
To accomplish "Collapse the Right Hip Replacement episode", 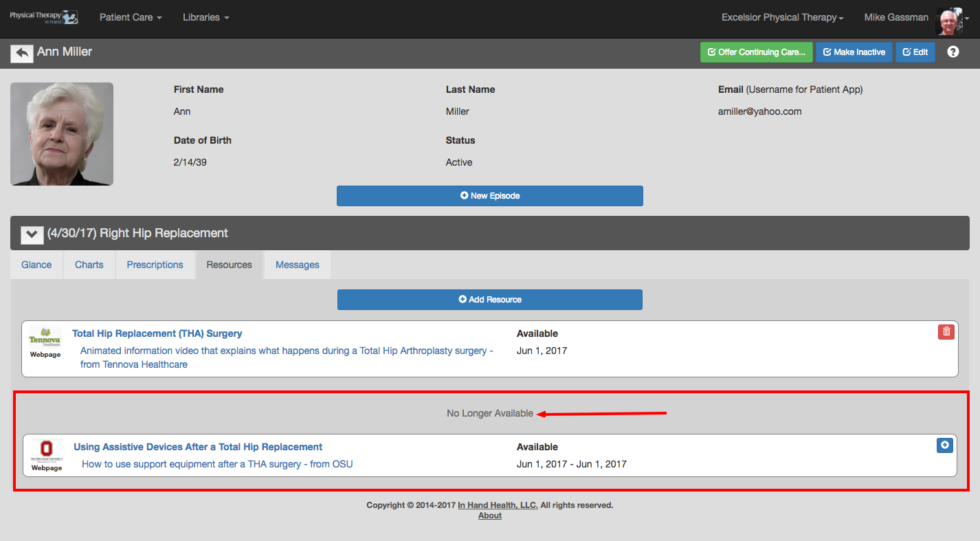I will coord(32,234).
